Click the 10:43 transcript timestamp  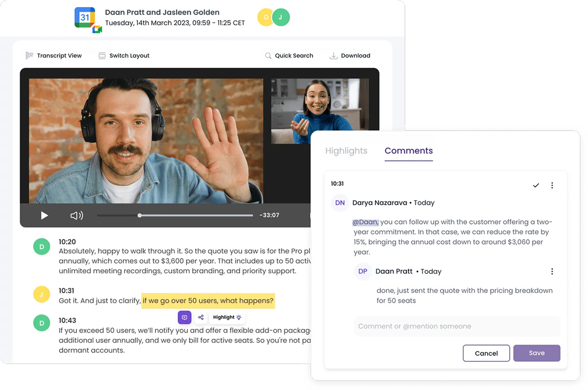pyautogui.click(x=68, y=320)
